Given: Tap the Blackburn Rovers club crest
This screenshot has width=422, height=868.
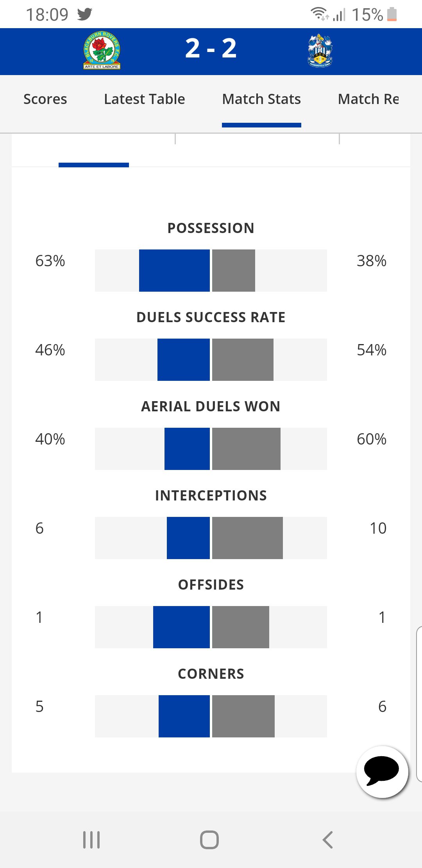Looking at the screenshot, I should (x=102, y=51).
